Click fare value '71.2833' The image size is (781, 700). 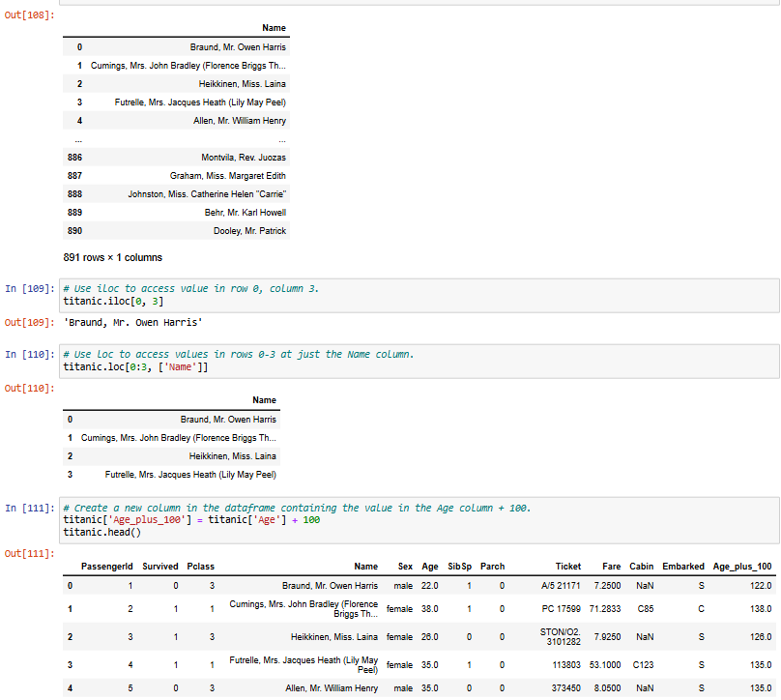click(605, 609)
